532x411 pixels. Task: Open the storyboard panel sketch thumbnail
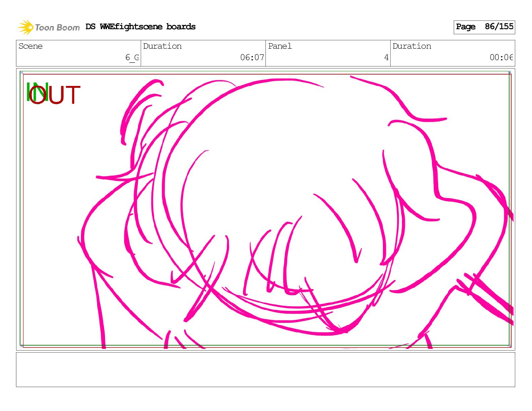[x=265, y=210]
